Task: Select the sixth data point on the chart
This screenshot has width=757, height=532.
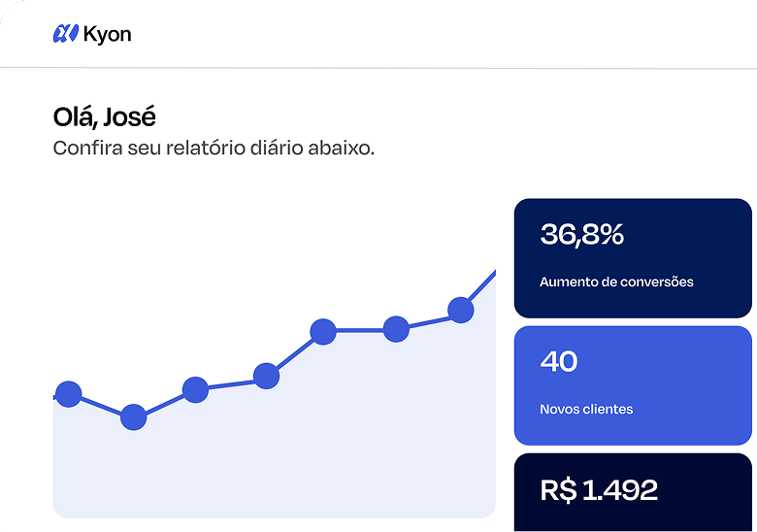Action: (x=395, y=329)
